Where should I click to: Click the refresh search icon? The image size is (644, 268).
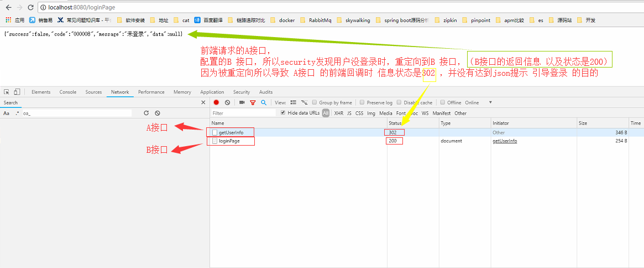146,113
